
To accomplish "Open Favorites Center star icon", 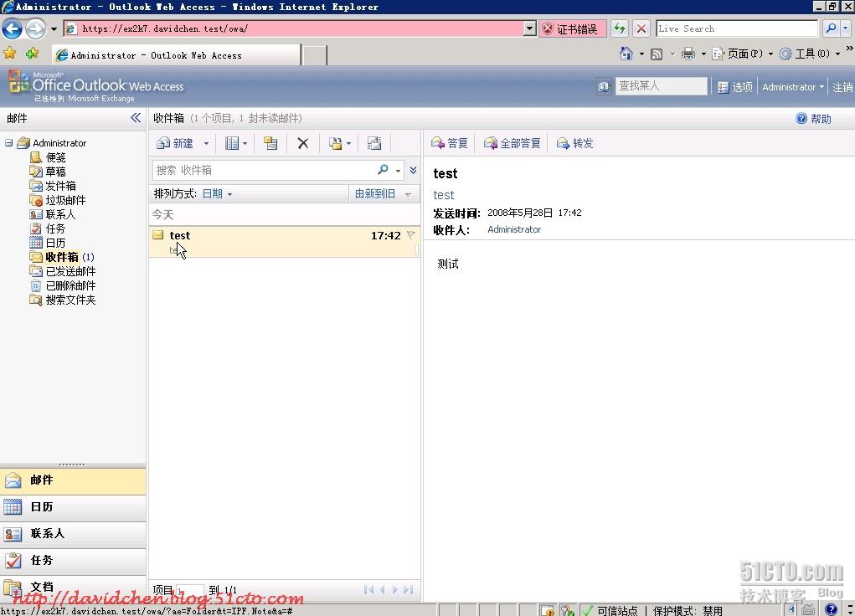I will pos(10,54).
